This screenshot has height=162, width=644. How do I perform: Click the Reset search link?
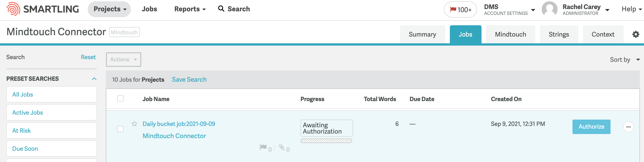(88, 57)
